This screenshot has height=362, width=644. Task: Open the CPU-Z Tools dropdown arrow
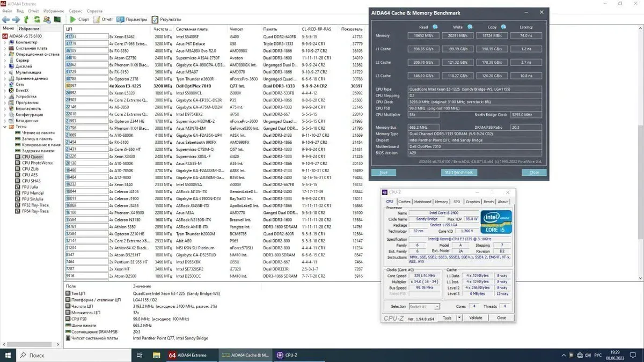pos(459,318)
